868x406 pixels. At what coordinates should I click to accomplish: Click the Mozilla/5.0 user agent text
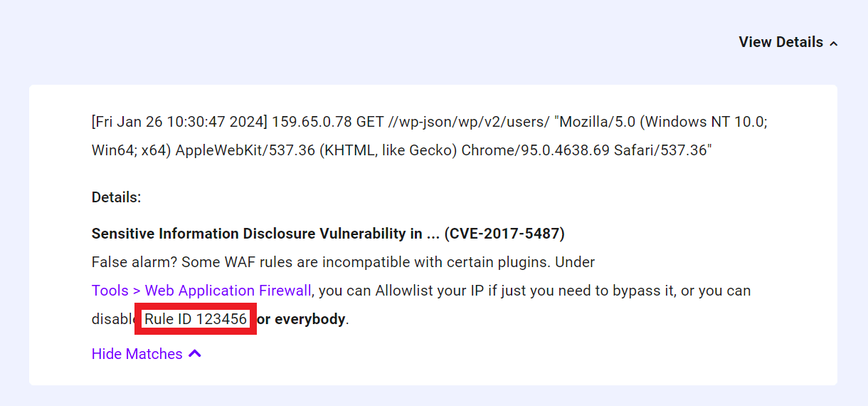[595, 121]
